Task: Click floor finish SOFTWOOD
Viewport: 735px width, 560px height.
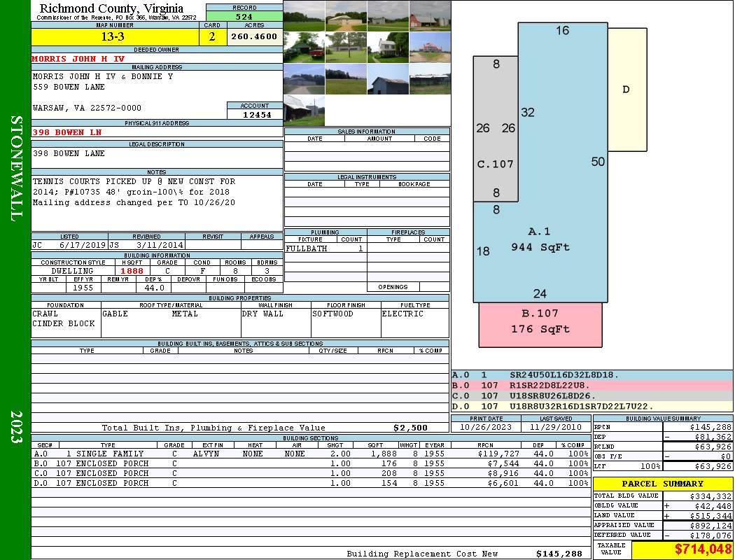Action: tap(332, 314)
